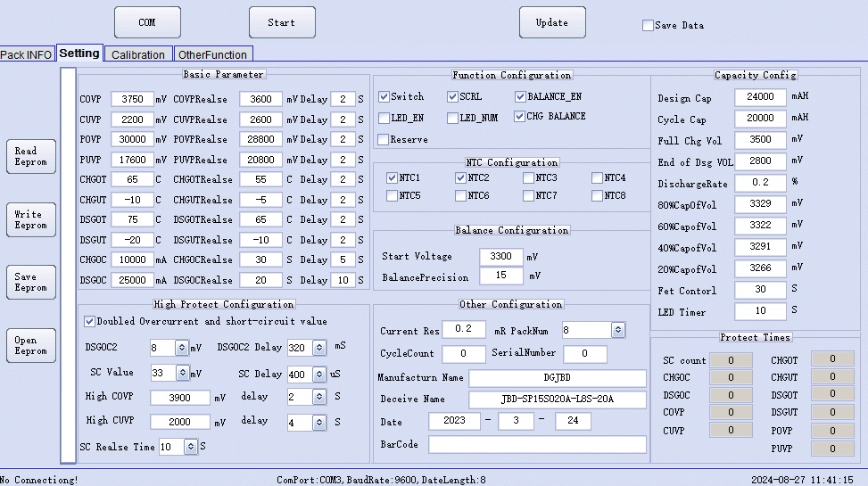Click the POVPRealse input field
The height and width of the screenshot is (486, 868).
tap(260, 139)
